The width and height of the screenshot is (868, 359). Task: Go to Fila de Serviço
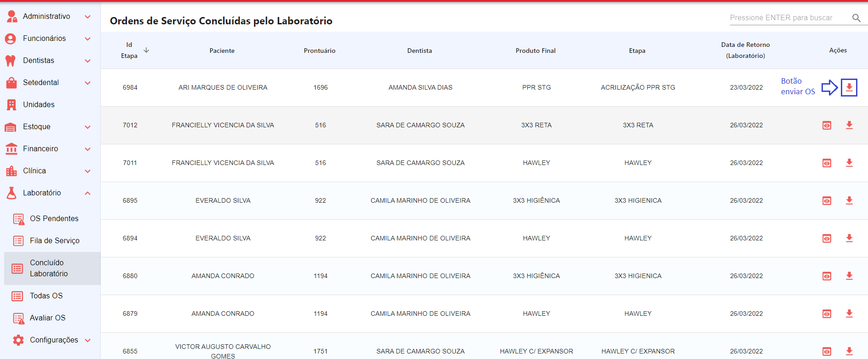pos(54,241)
